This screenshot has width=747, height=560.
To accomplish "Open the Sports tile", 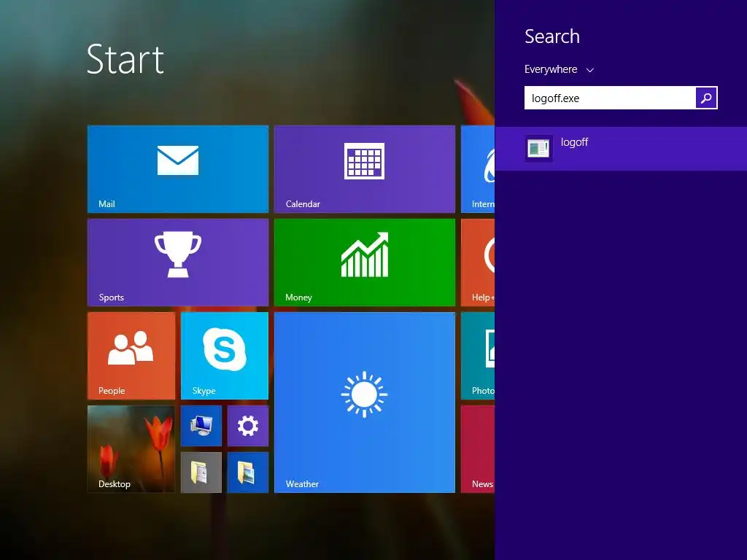I will [178, 262].
